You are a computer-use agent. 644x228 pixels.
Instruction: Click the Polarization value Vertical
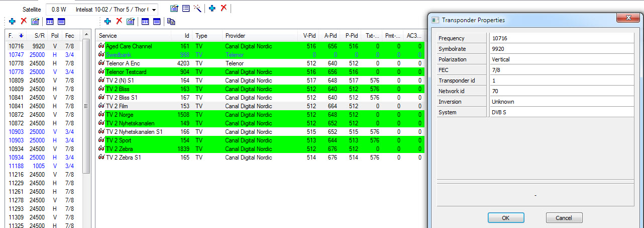[x=561, y=59]
